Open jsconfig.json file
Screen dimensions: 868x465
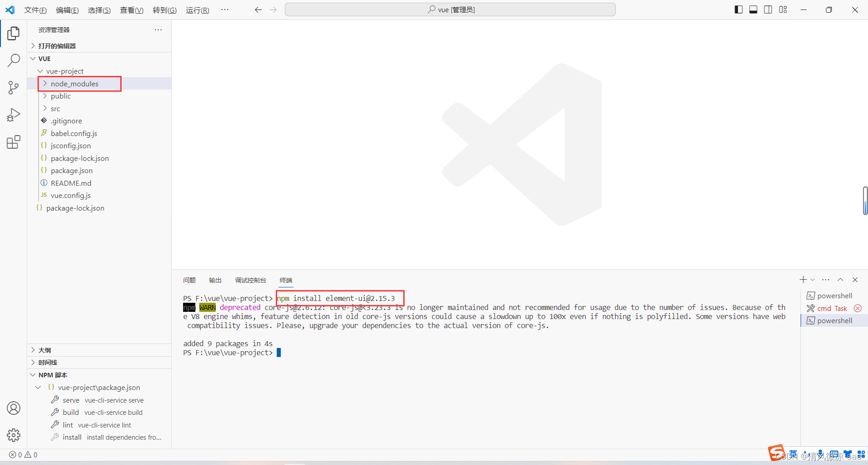coord(99,146)
